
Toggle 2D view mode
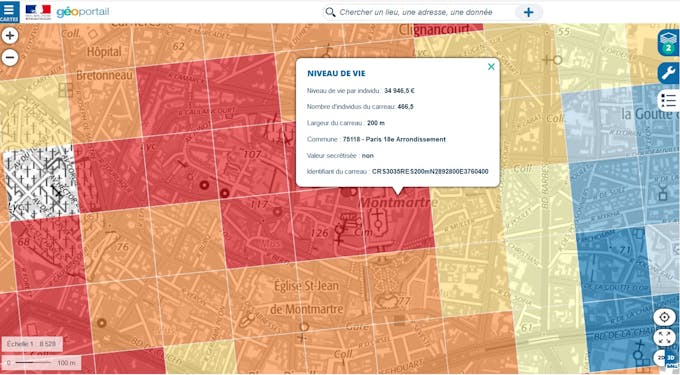(x=660, y=358)
